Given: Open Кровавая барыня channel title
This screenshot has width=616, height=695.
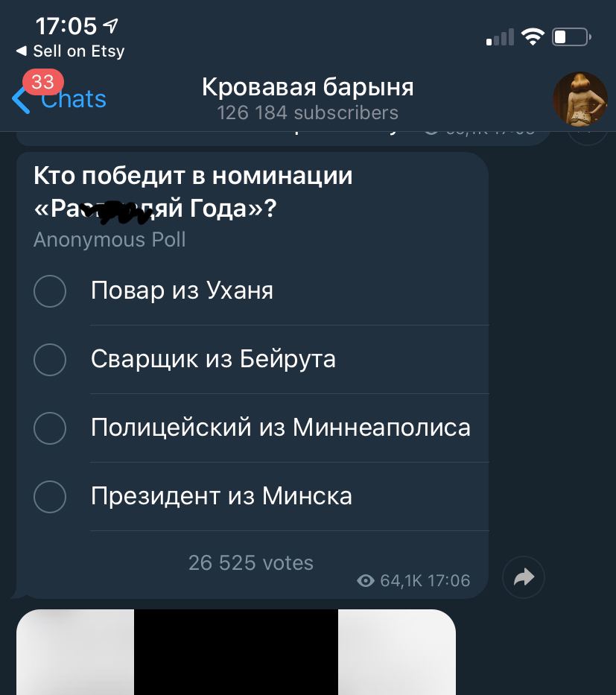Looking at the screenshot, I should click(308, 87).
